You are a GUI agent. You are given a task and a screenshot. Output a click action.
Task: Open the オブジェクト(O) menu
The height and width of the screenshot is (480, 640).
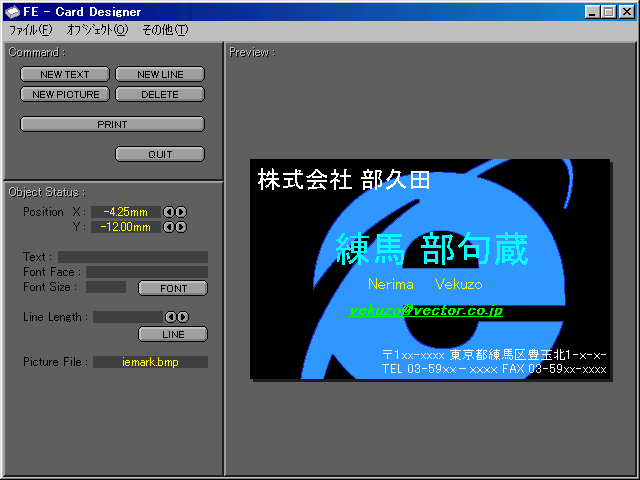coord(97,30)
